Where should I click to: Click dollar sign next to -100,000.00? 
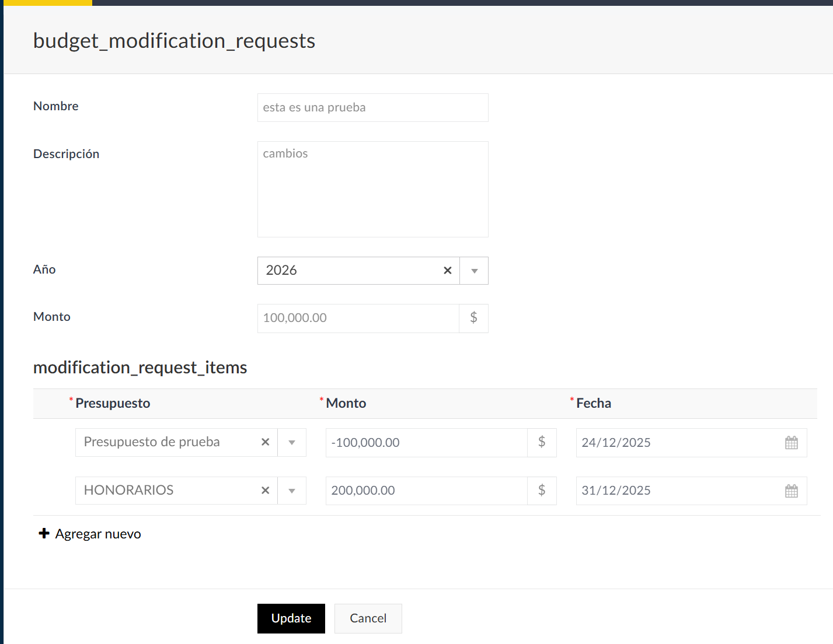point(542,442)
